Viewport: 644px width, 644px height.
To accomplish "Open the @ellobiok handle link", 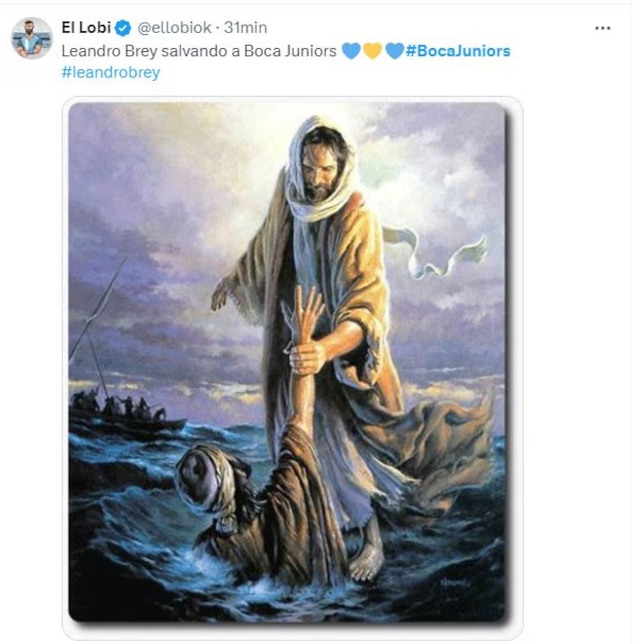I will (x=174, y=27).
